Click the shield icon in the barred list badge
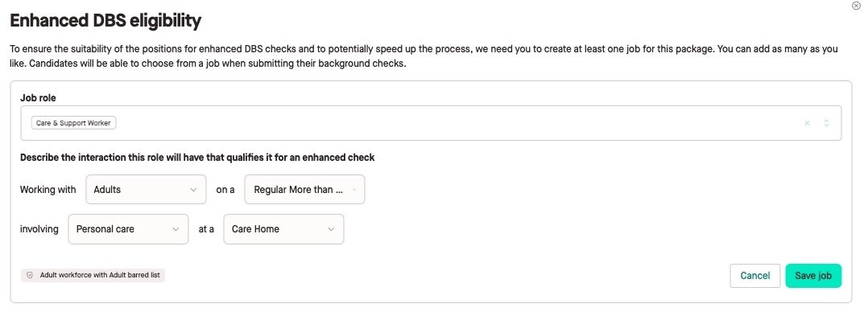868x312 pixels. (x=30, y=275)
